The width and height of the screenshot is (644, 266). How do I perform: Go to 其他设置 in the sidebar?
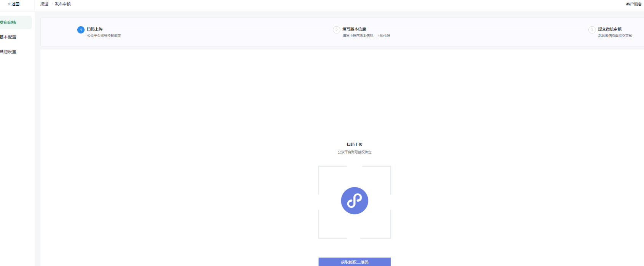(8, 52)
